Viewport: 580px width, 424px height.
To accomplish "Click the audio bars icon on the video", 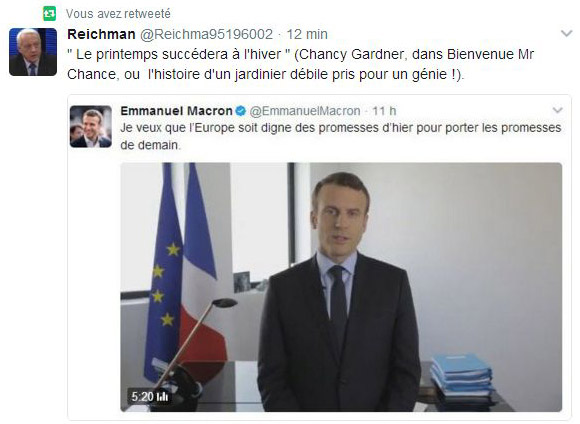I will (x=162, y=397).
